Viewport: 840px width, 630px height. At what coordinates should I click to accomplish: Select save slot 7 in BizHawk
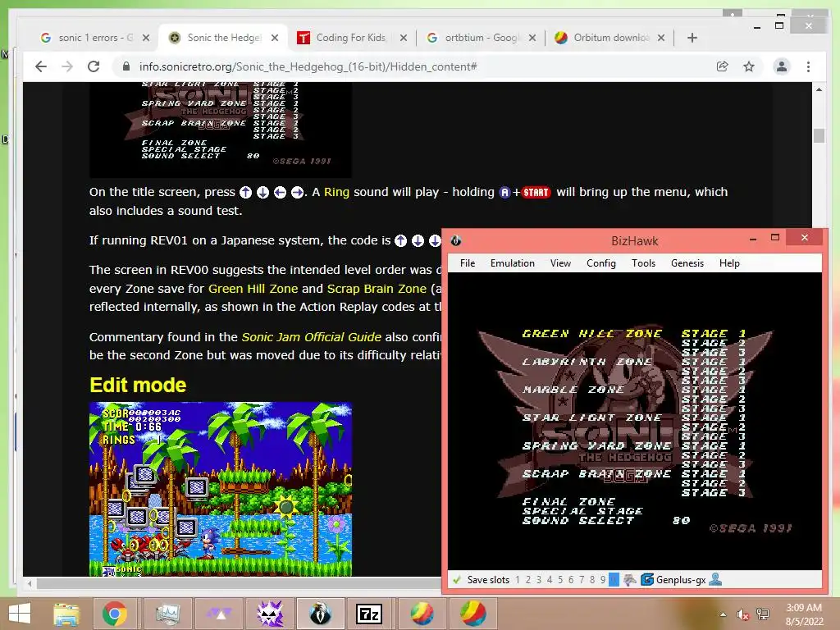pos(582,580)
